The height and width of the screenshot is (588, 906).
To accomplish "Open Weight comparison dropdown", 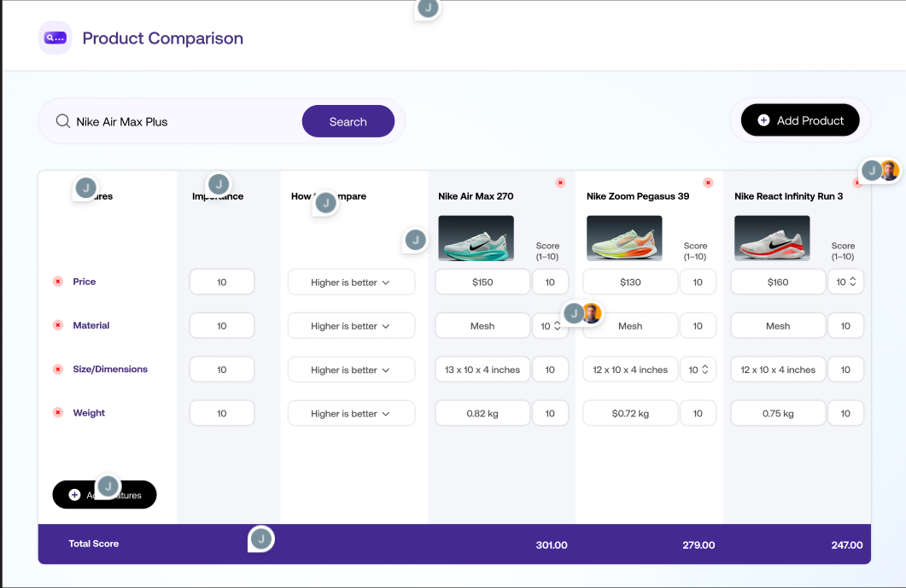I will [351, 414].
